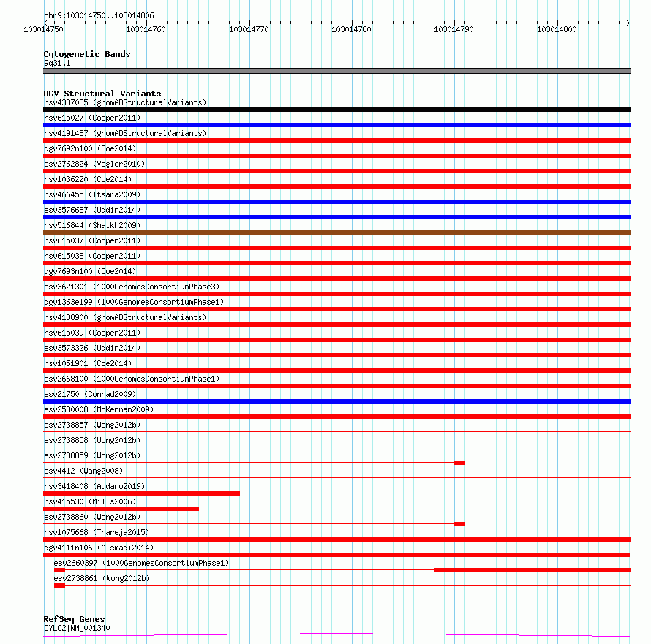Open the nsv1051901 (Coe2014) variant
This screenshot has height=644, width=651.
88,363
